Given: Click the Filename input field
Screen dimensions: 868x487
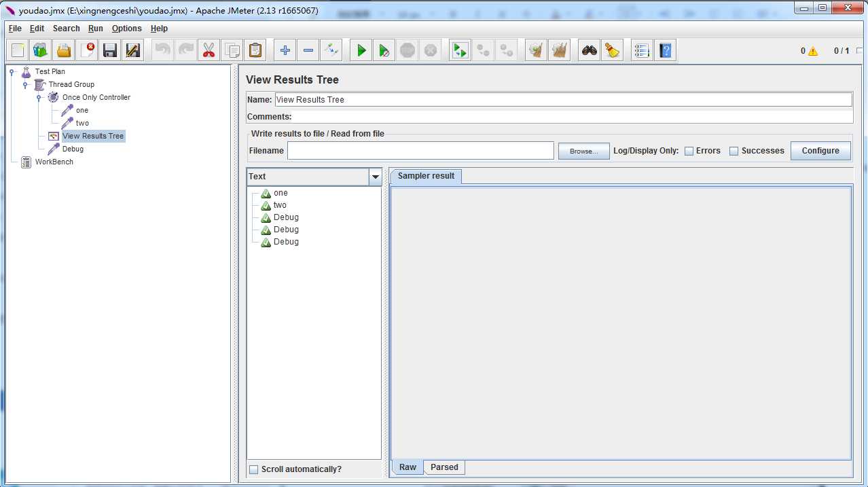Looking at the screenshot, I should (420, 151).
